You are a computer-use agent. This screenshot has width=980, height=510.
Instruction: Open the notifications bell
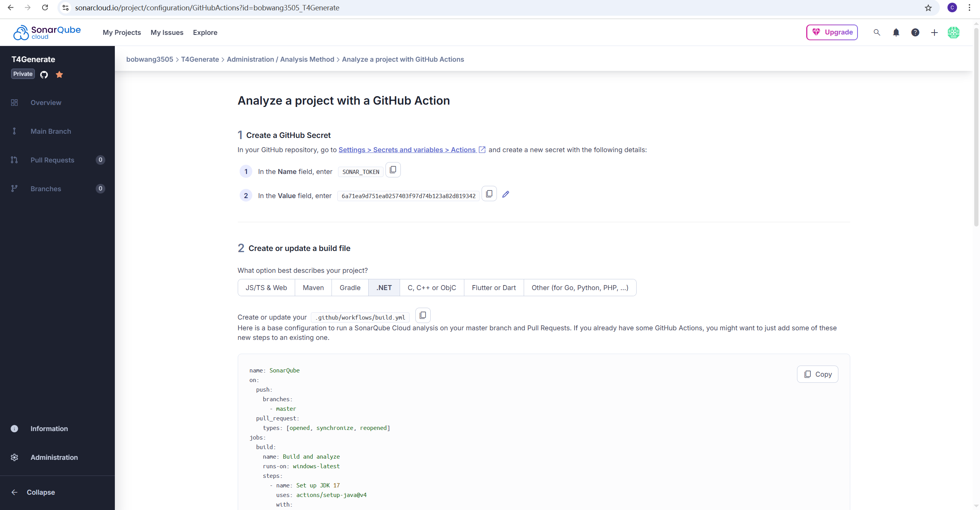[896, 33]
